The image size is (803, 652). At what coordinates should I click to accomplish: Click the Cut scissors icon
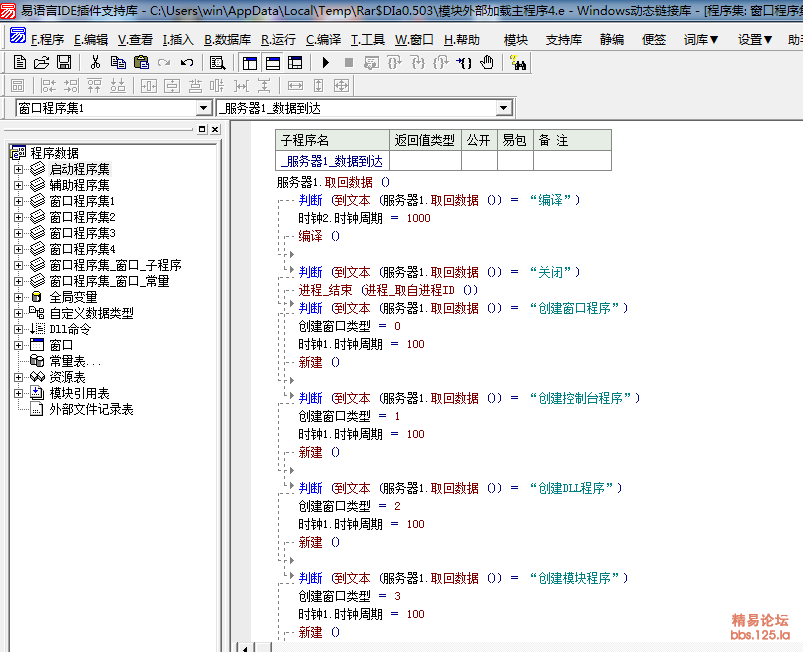95,62
